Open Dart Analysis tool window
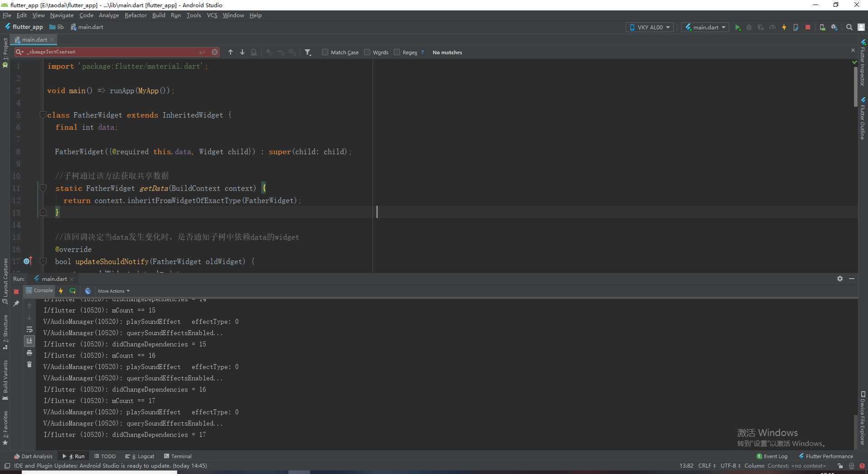This screenshot has width=868, height=474. (x=33, y=456)
